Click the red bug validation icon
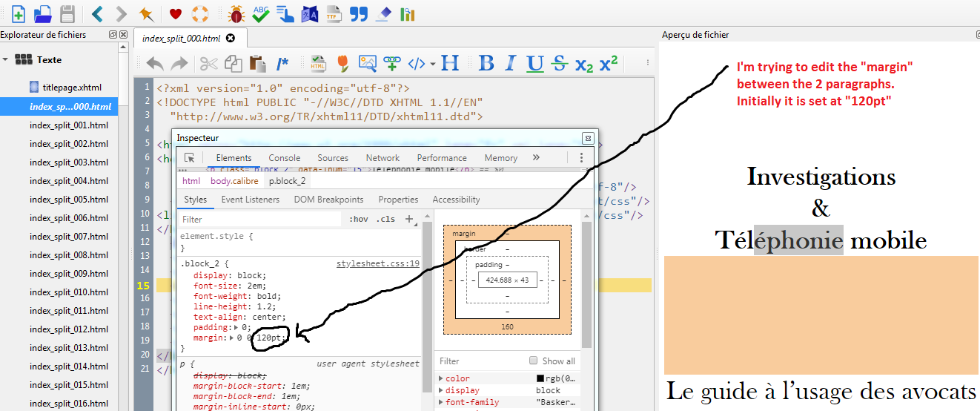The height and width of the screenshot is (411, 980). click(x=236, y=13)
